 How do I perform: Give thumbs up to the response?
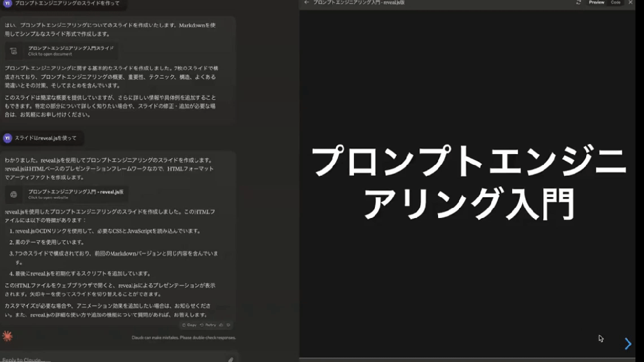(221, 325)
